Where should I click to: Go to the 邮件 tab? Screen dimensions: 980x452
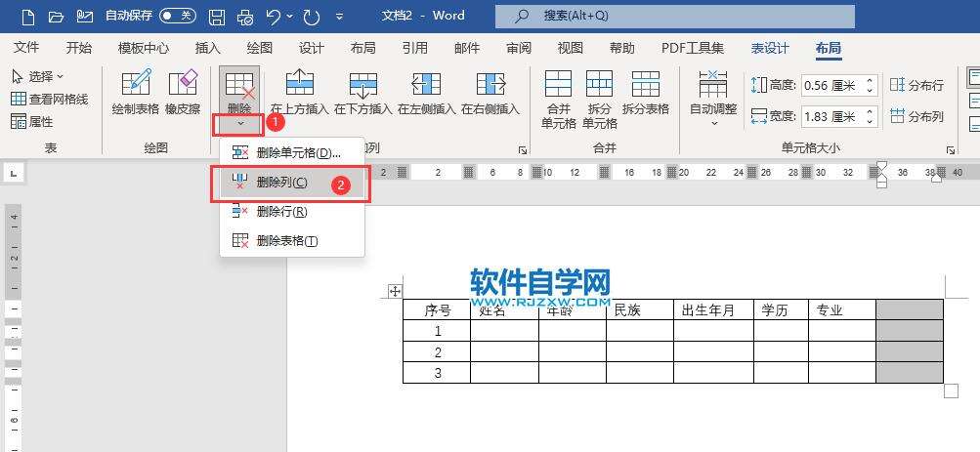(x=467, y=48)
